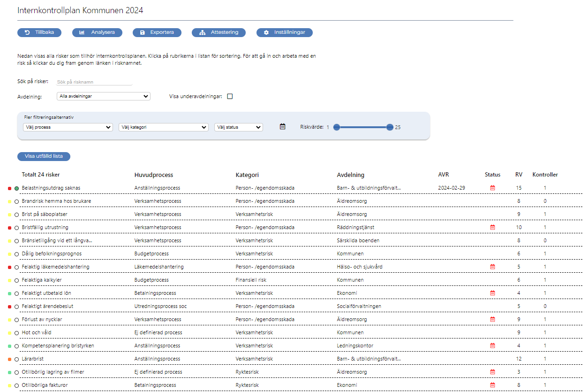Click the right handle of the Riskvärde slider
Viewport: 588px width, 392px height.
pos(390,127)
